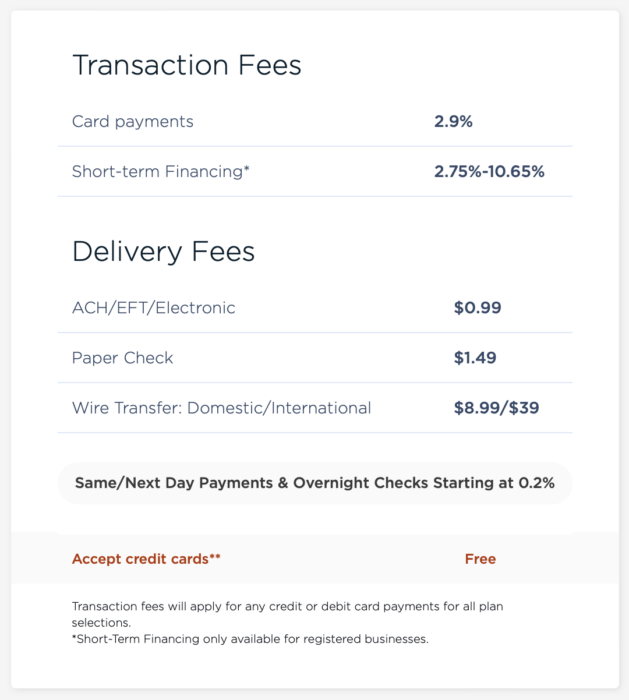
Task: Click the $0.99 electronic delivery fee
Action: tap(477, 308)
